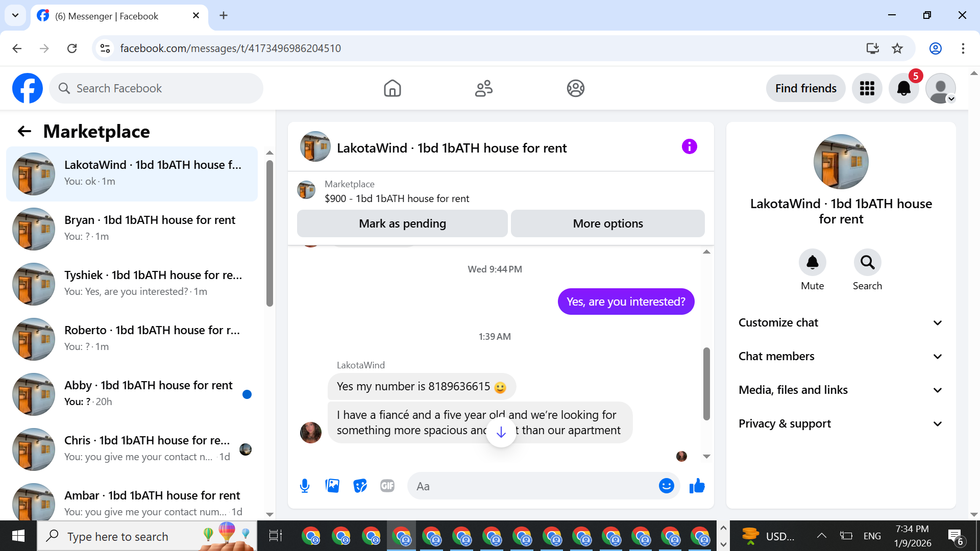Open the GIF picker

[387, 486]
